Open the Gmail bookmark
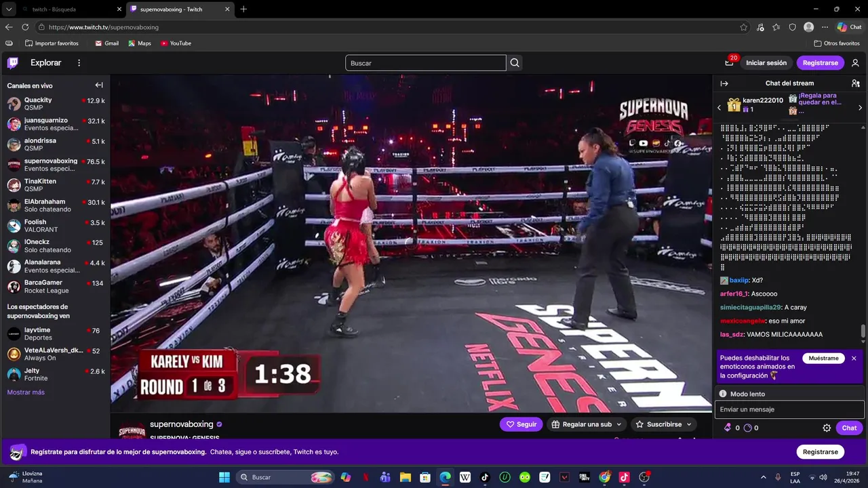This screenshot has height=488, width=868. click(x=106, y=43)
